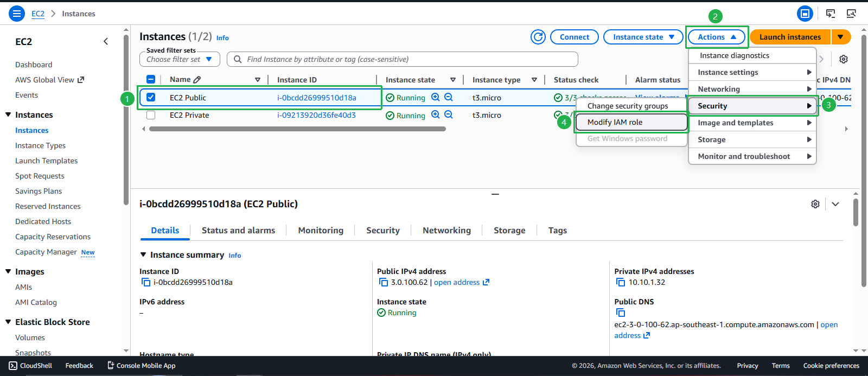The width and height of the screenshot is (868, 376).
Task: Click the detail pane resize handle
Action: [495, 194]
